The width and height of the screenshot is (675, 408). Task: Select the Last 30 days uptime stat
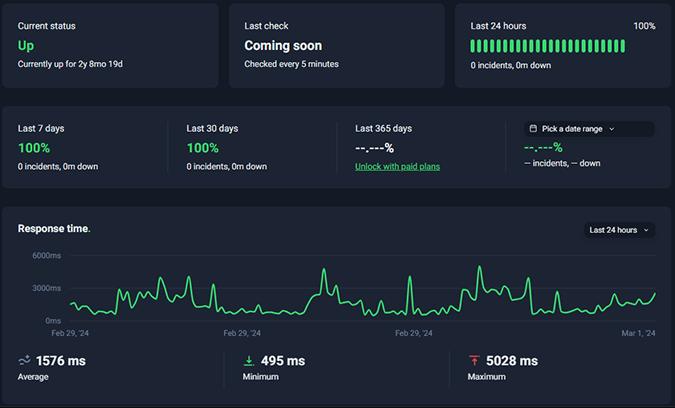(203, 148)
